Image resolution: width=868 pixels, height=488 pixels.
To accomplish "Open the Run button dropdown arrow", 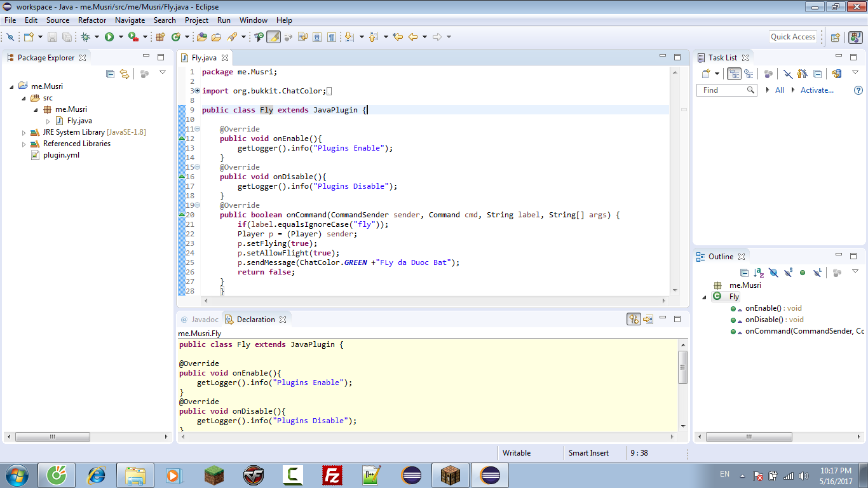I will tap(120, 37).
